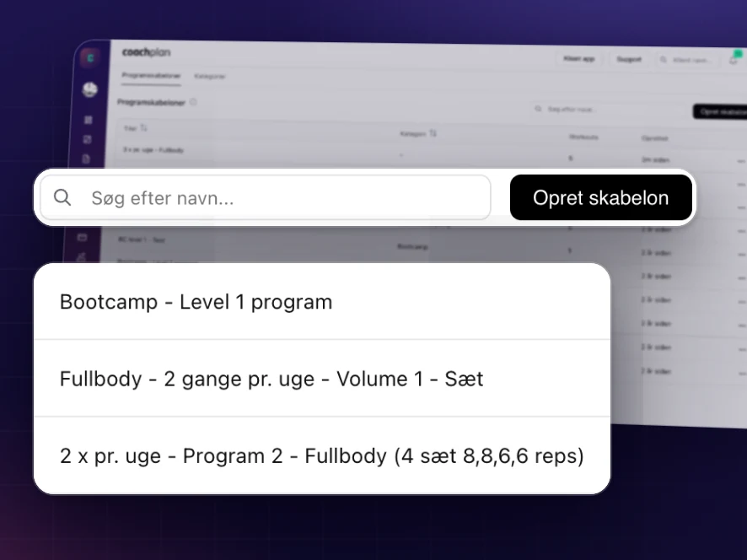Image resolution: width=747 pixels, height=560 pixels.
Task: Focus the small 'Søg efter navn' field in the background window
Action: click(607, 110)
